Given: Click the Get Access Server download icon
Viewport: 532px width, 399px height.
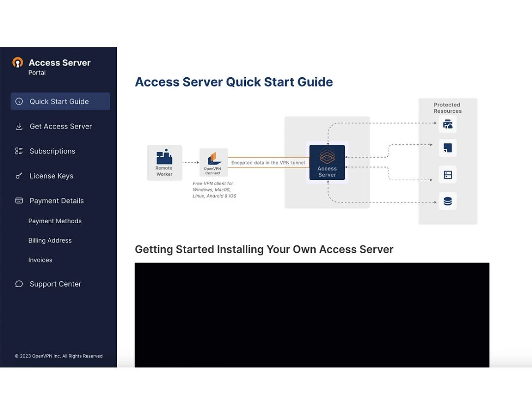Looking at the screenshot, I should point(19,127).
